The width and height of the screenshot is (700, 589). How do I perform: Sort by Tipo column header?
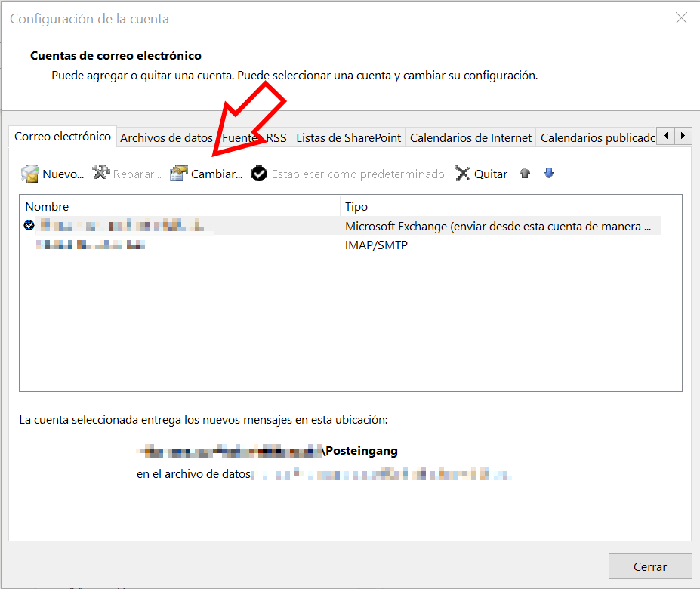[x=501, y=206]
